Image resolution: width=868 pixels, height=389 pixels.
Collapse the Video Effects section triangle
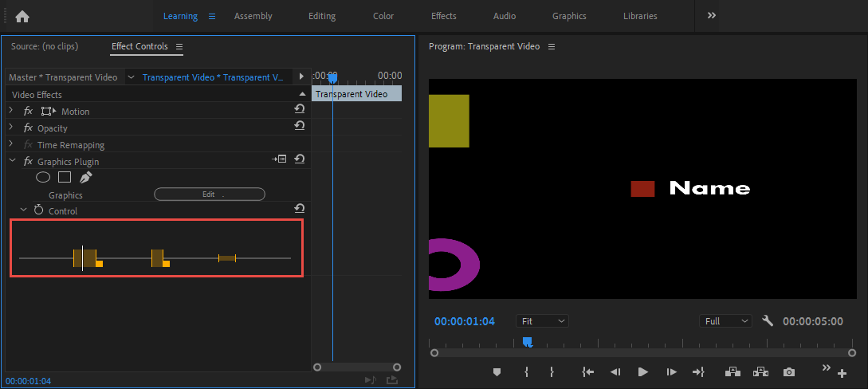click(302, 94)
